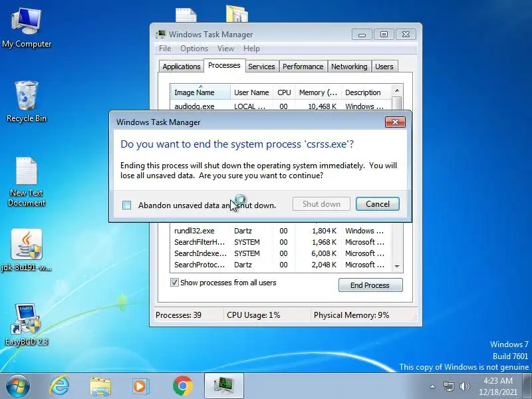Sort by Description column header
Screen dimensions: 532x399
coord(366,92)
